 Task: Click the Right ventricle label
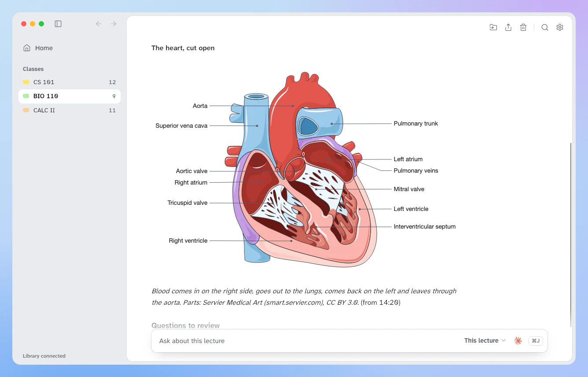[x=188, y=240]
